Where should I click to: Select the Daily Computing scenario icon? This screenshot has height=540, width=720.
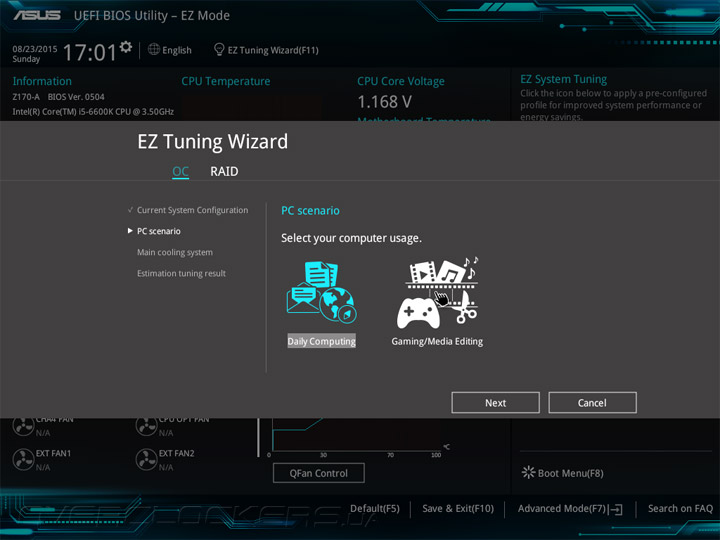coord(321,292)
